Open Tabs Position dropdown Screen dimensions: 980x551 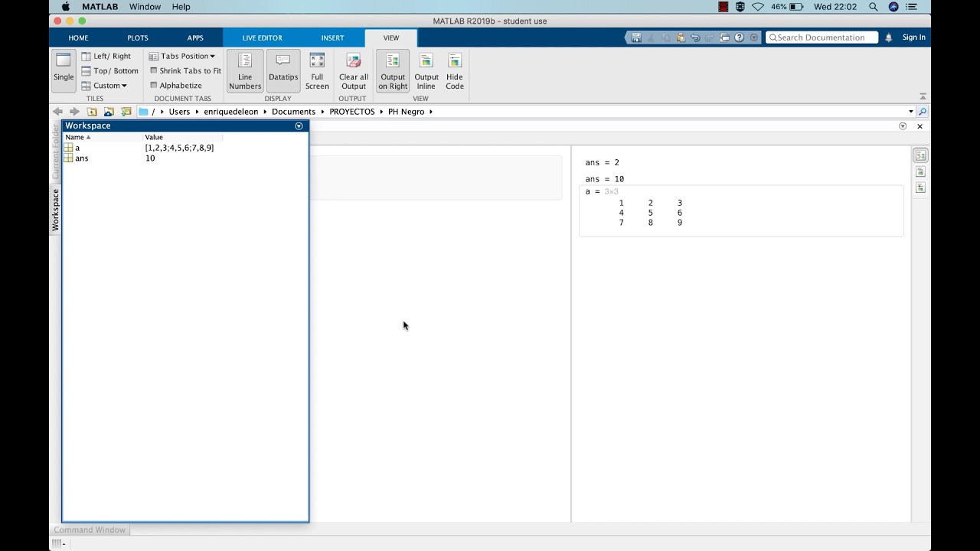coord(181,56)
